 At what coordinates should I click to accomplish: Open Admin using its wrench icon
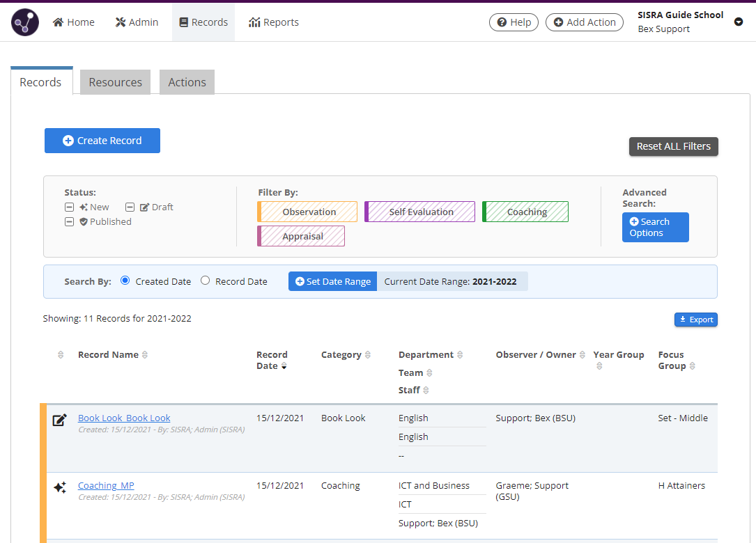pos(119,22)
